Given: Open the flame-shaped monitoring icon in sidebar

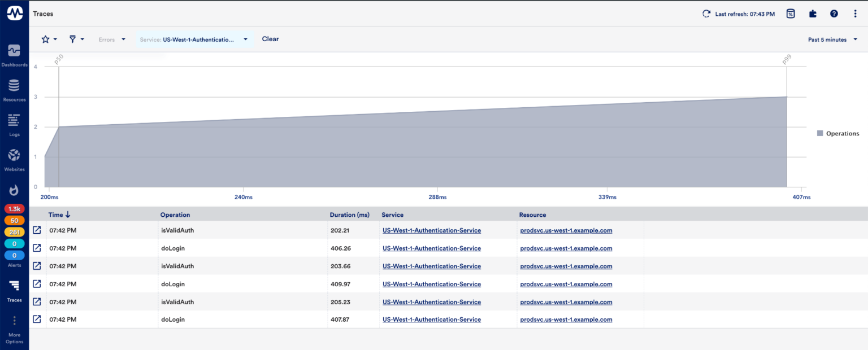Looking at the screenshot, I should pos(14,190).
